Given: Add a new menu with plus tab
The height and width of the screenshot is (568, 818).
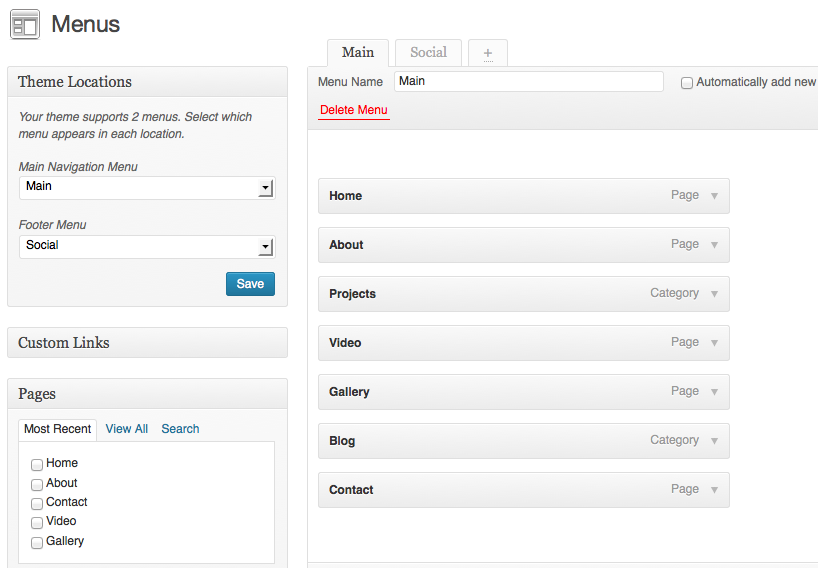Looking at the screenshot, I should (488, 53).
